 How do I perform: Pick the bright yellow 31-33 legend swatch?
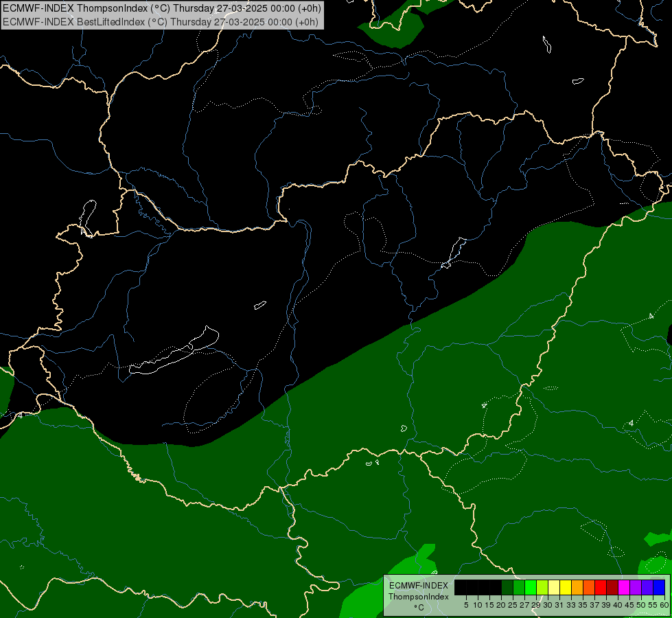[x=566, y=587]
